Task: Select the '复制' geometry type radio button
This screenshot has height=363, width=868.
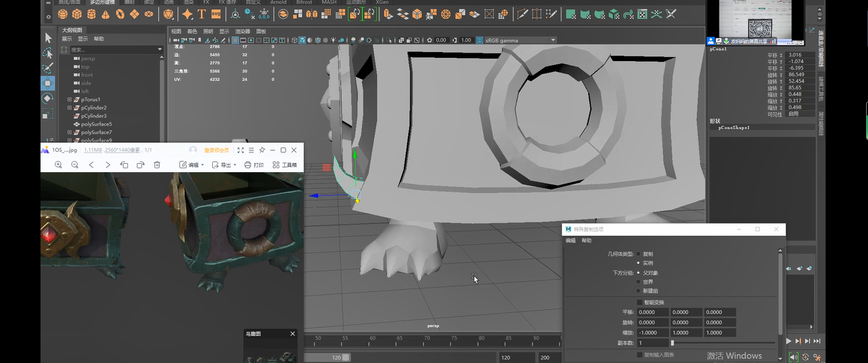Action: click(638, 254)
